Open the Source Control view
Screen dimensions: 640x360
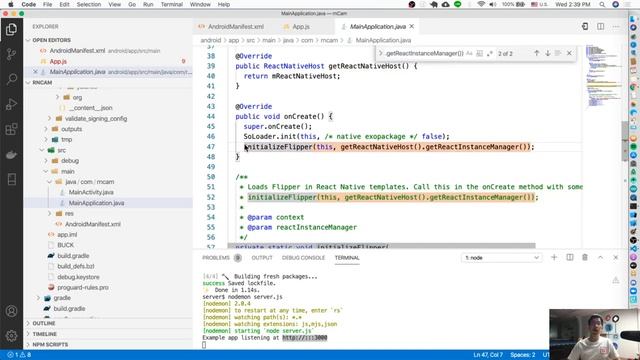[11, 54]
